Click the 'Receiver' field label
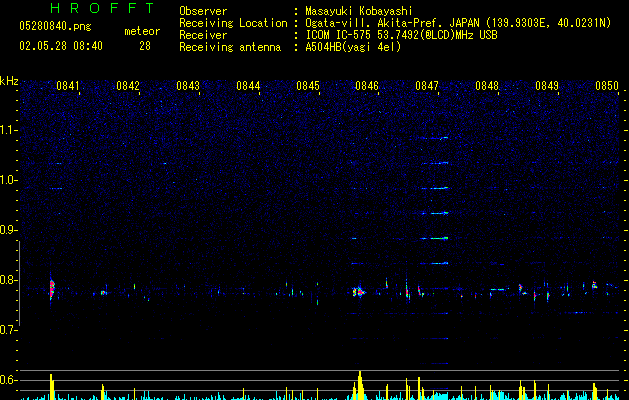The image size is (629, 400). pos(203,35)
